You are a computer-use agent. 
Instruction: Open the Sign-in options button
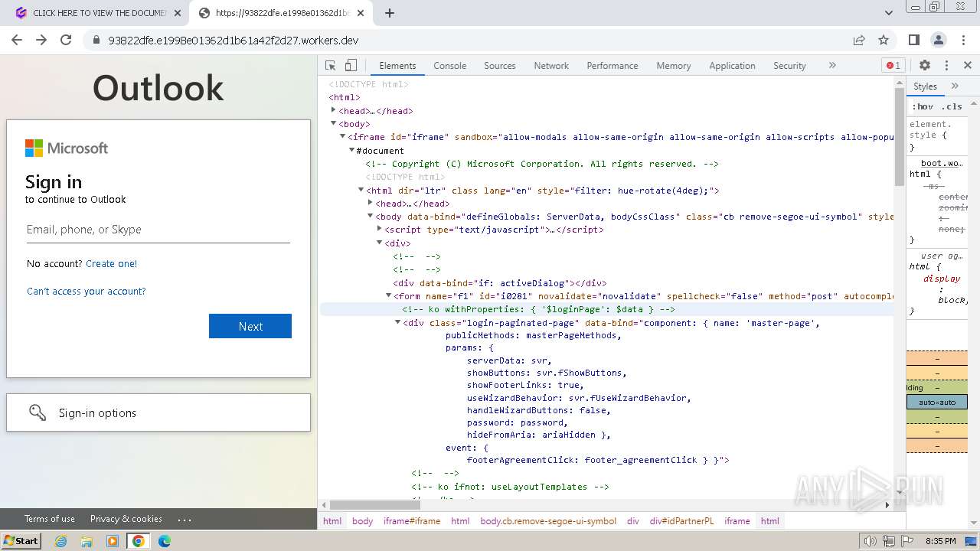(x=158, y=412)
